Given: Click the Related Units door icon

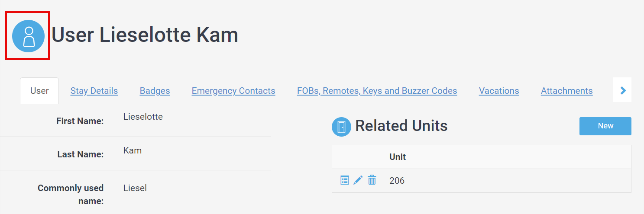Looking at the screenshot, I should point(341,127).
